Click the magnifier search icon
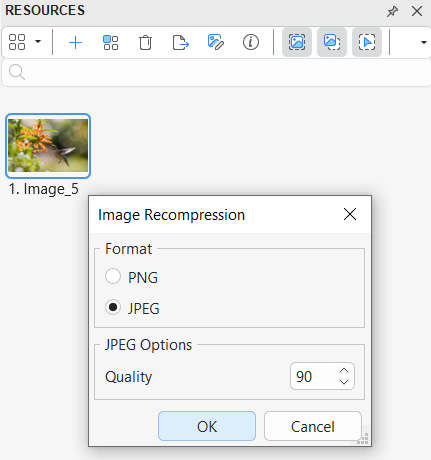 point(17,72)
